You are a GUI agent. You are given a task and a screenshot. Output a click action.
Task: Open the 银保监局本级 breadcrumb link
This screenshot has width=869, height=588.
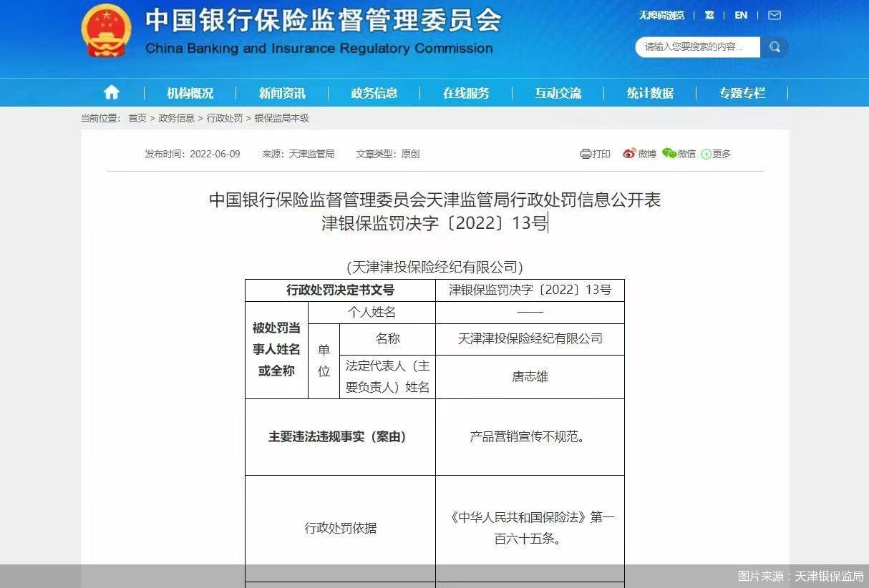(x=281, y=118)
